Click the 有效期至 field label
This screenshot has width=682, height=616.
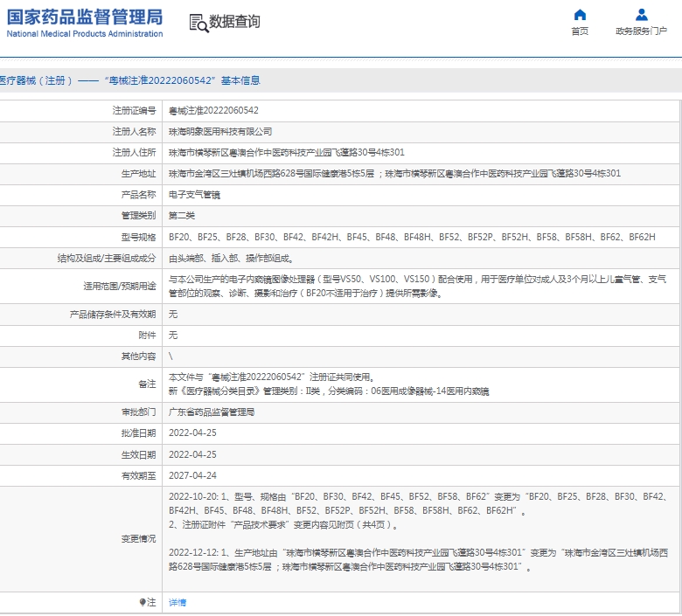pos(138,475)
